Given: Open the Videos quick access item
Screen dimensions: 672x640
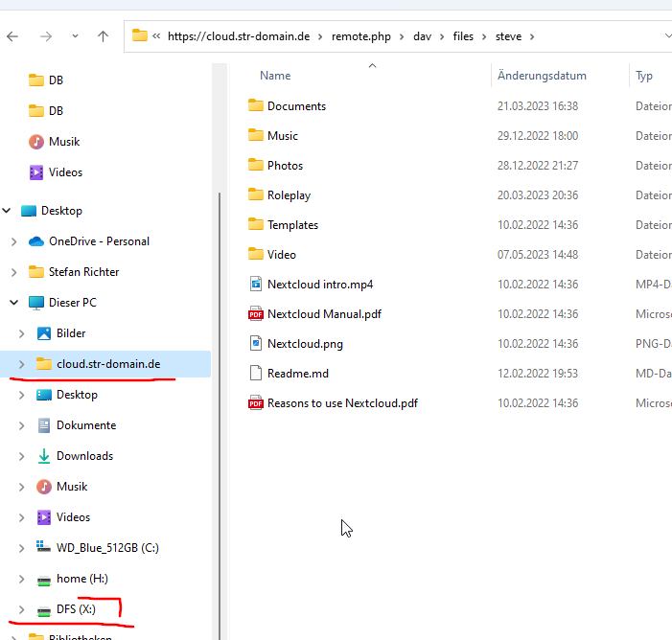Looking at the screenshot, I should click(x=56, y=172).
